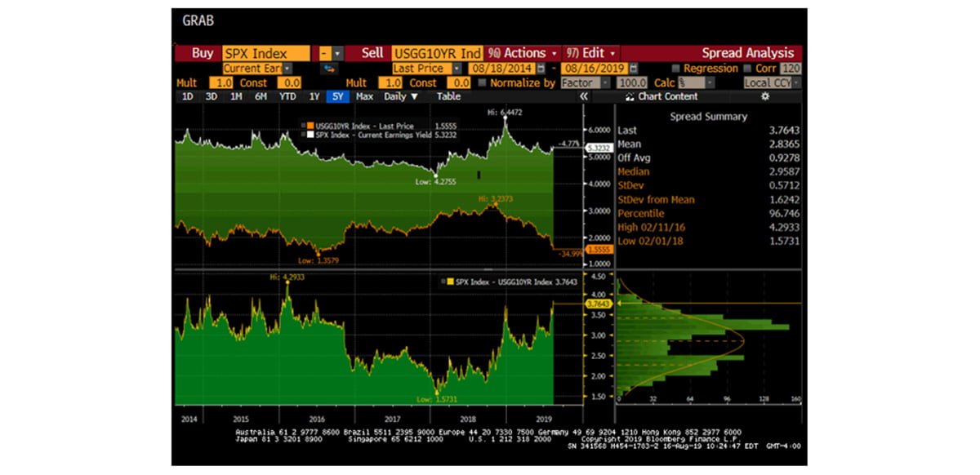Click the settings gear icon in chart toolbar
The image size is (980, 475).
tap(764, 96)
